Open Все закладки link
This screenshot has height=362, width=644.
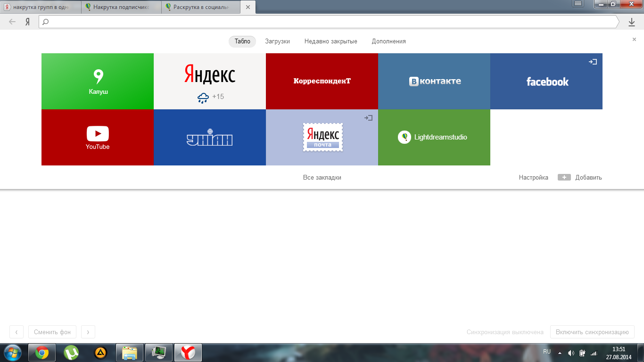coord(322,178)
